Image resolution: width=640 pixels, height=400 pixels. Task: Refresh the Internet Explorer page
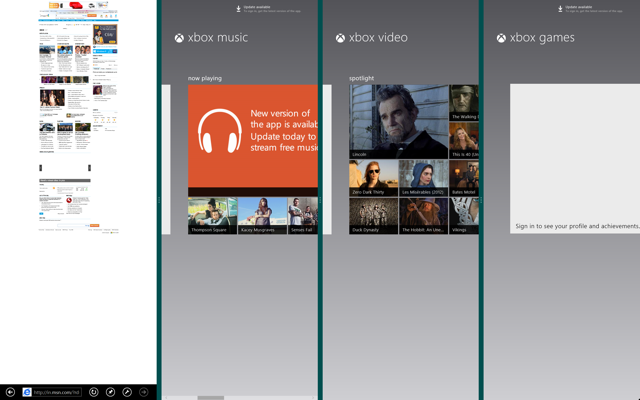coord(93,392)
